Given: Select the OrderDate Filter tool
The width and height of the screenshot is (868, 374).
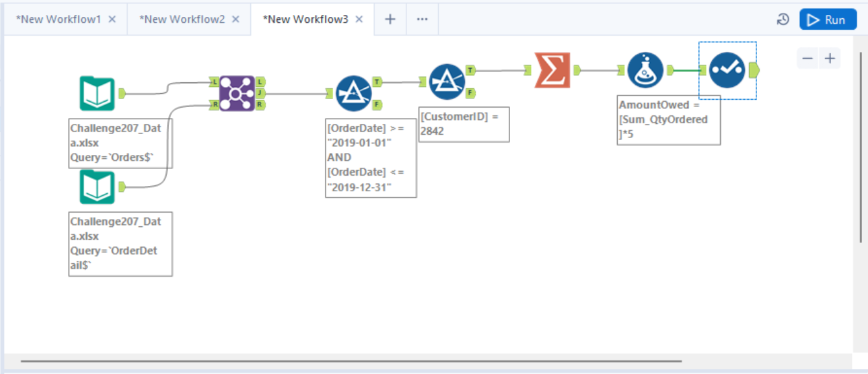Looking at the screenshot, I should point(353,93).
